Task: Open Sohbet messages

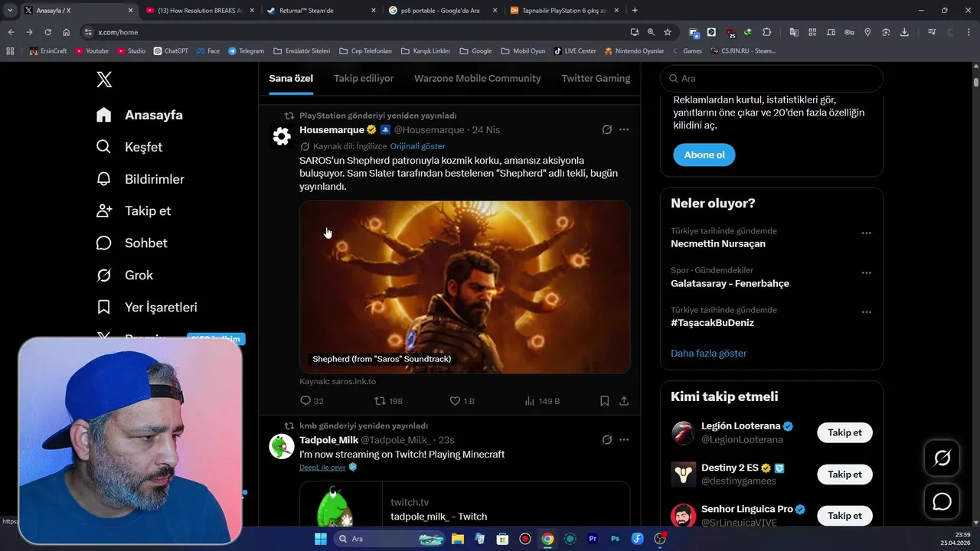Action: pyautogui.click(x=132, y=243)
